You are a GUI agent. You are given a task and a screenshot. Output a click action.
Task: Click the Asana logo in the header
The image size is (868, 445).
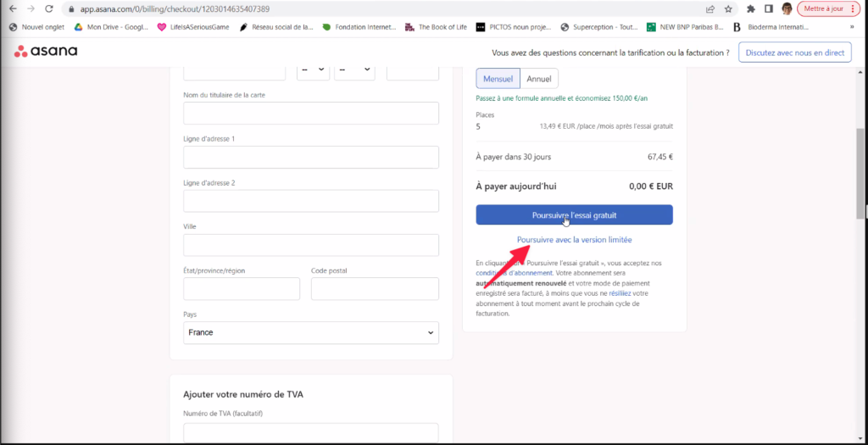pos(46,52)
